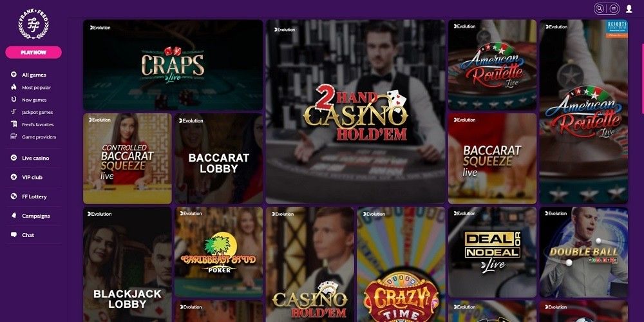Click the flame icon for Most popular
Viewport: 644px width, 322px height.
tap(14, 87)
